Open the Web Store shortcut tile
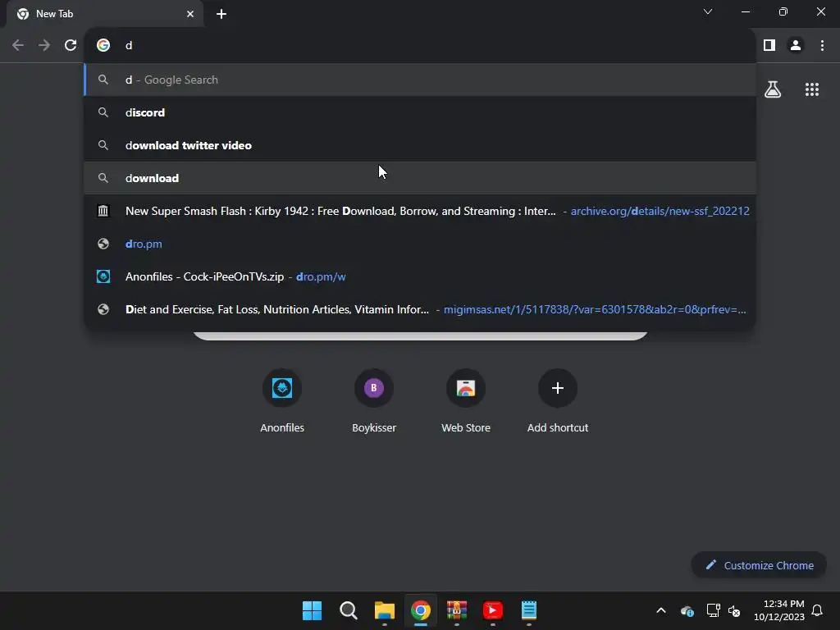The height and width of the screenshot is (630, 840). pos(466,400)
